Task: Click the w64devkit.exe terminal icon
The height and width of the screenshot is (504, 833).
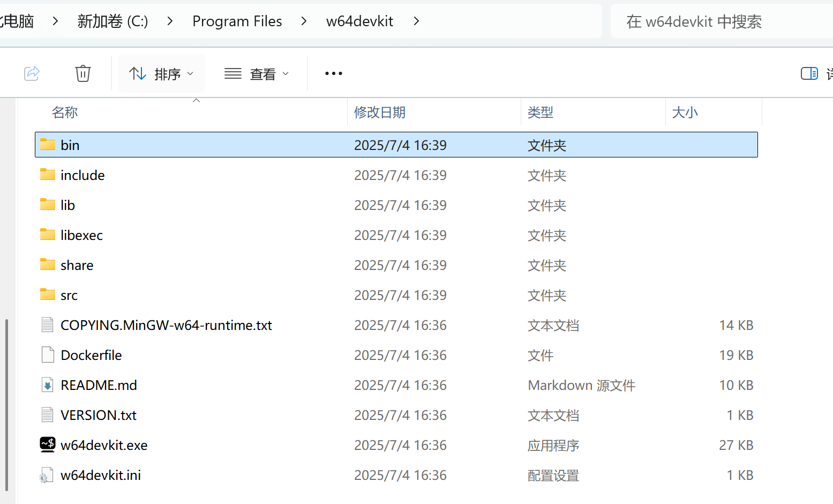Action: (48, 445)
